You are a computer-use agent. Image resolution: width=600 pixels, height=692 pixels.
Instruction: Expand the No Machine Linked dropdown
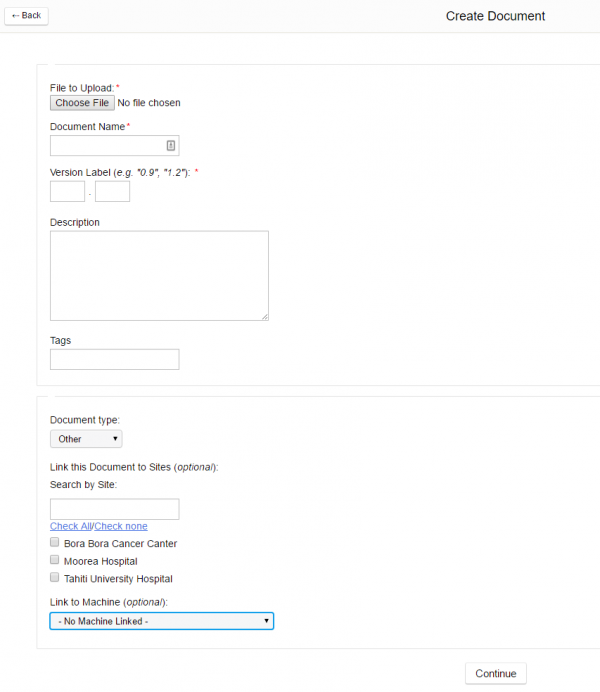coord(162,621)
